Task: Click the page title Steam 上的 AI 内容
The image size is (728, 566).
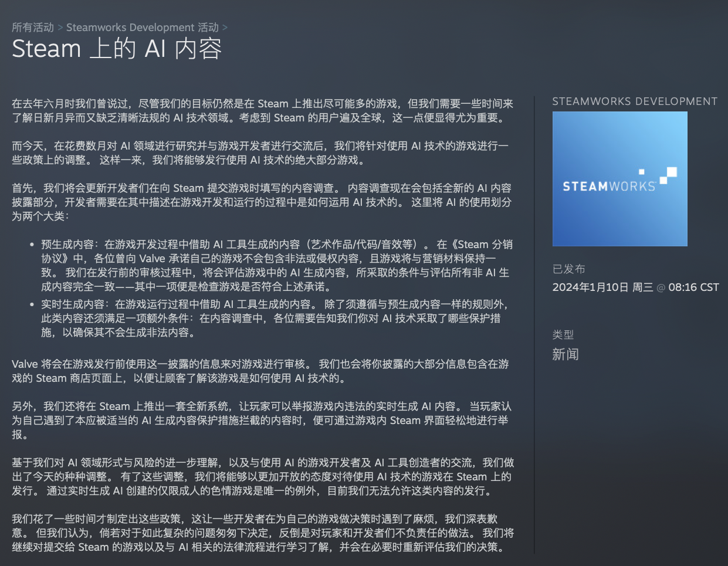Action: (x=117, y=49)
